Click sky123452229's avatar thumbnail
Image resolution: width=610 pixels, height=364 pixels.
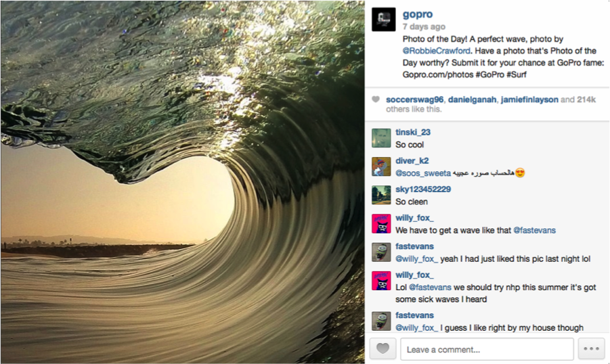coord(381,195)
